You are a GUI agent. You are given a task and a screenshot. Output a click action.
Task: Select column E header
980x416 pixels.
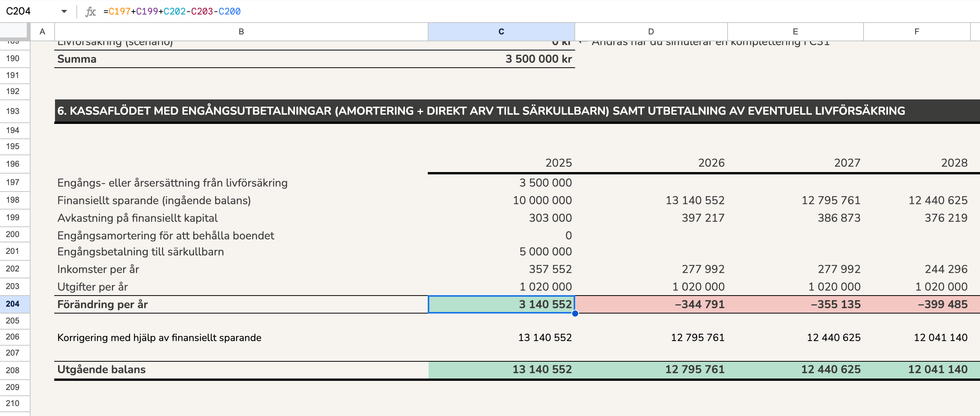pyautogui.click(x=795, y=32)
